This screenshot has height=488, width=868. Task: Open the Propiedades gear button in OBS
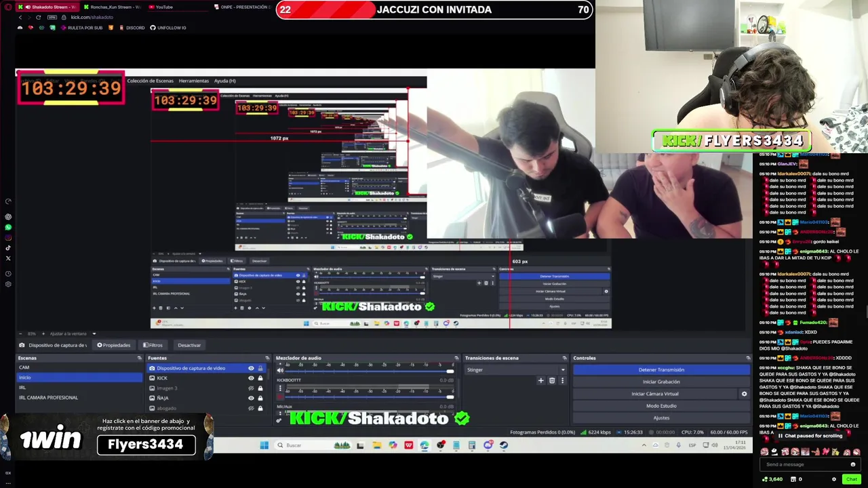pos(114,345)
